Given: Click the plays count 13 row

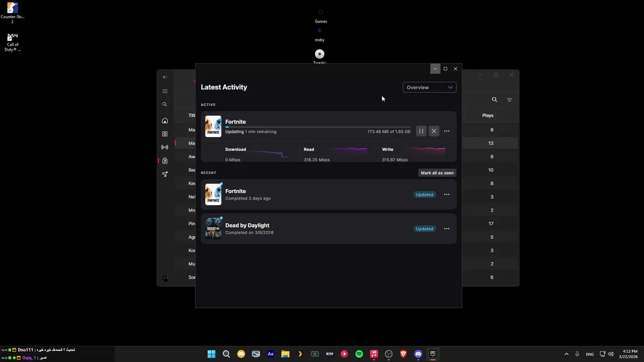Looking at the screenshot, I should tap(491, 143).
